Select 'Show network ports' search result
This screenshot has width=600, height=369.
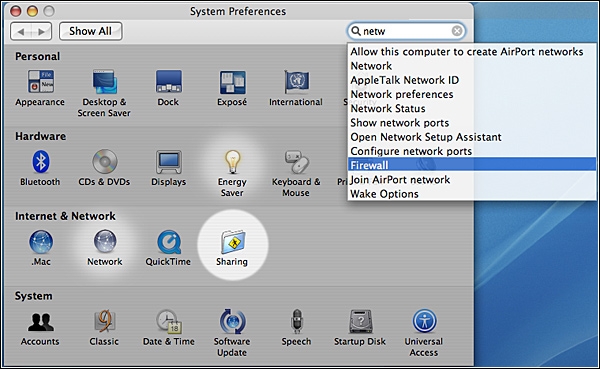(x=471, y=123)
